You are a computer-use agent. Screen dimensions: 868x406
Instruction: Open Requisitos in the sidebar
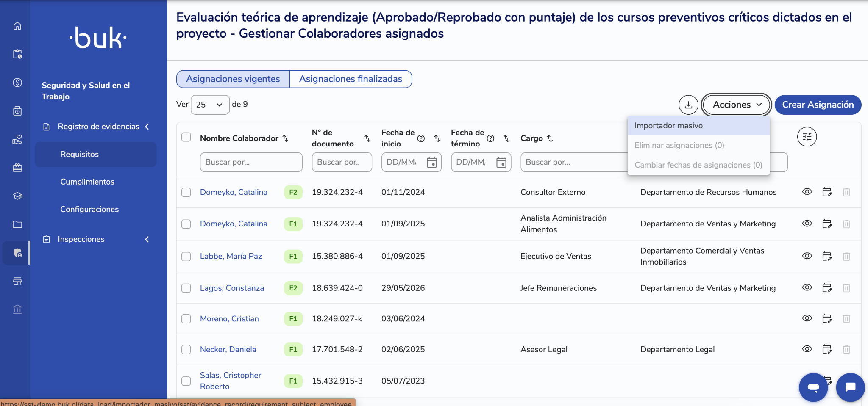pyautogui.click(x=96, y=155)
